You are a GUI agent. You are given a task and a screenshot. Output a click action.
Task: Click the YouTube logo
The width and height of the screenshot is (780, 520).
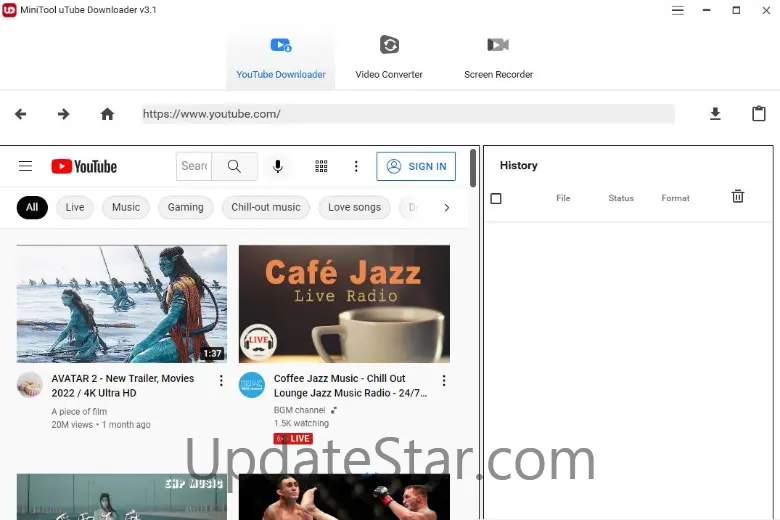84,166
